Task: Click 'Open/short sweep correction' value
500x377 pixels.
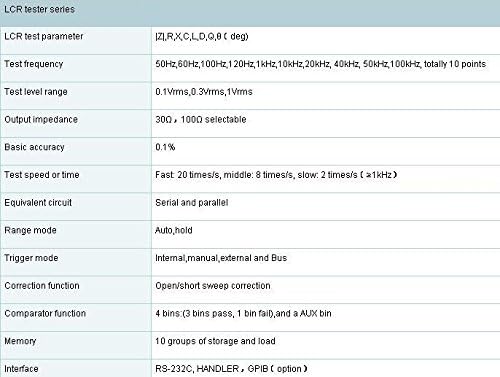Action: pos(213,286)
